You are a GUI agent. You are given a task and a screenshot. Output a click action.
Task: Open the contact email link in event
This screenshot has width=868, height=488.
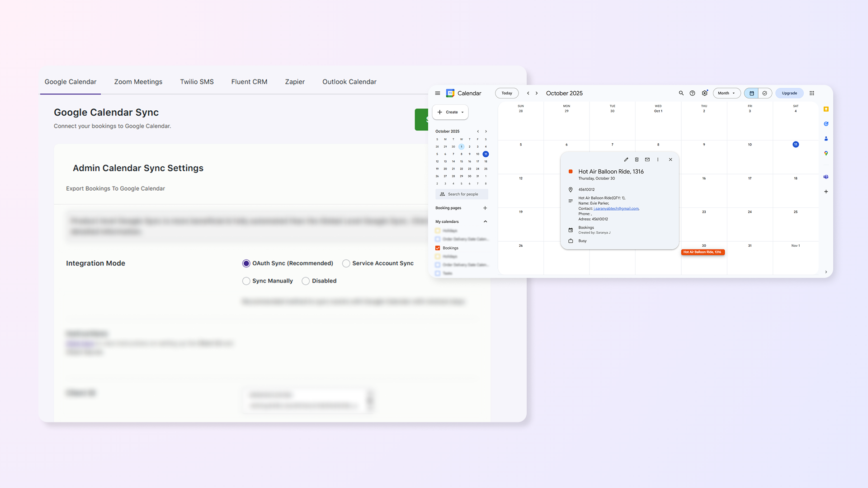point(616,209)
